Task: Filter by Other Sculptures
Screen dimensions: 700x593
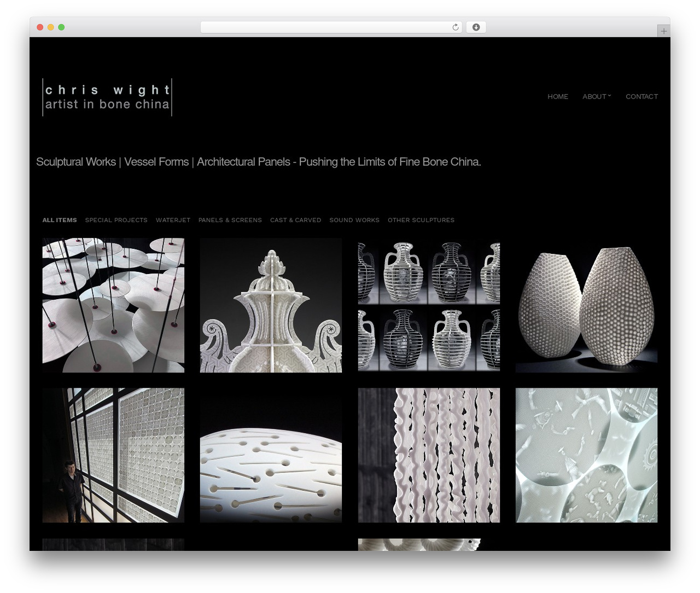Action: pyautogui.click(x=421, y=220)
